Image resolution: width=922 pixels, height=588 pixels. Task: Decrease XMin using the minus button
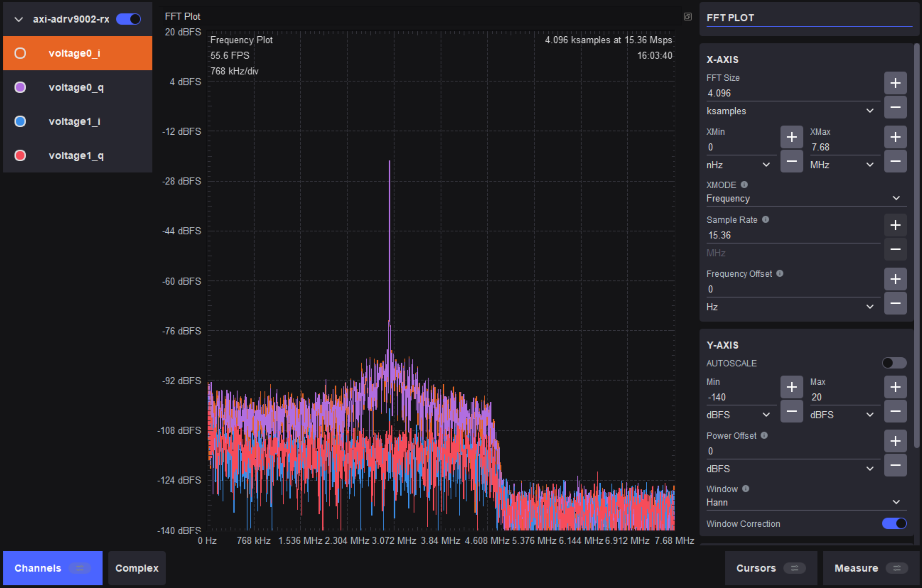(x=791, y=161)
